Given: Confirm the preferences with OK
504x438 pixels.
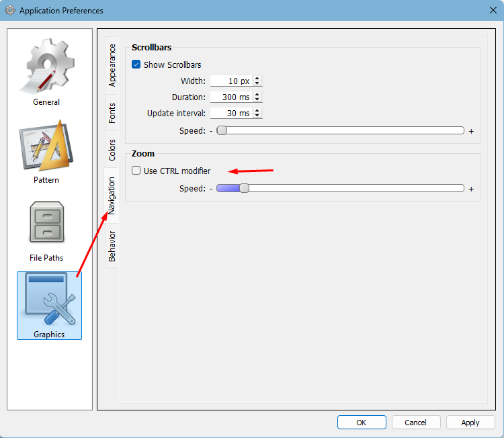Looking at the screenshot, I should point(362,423).
